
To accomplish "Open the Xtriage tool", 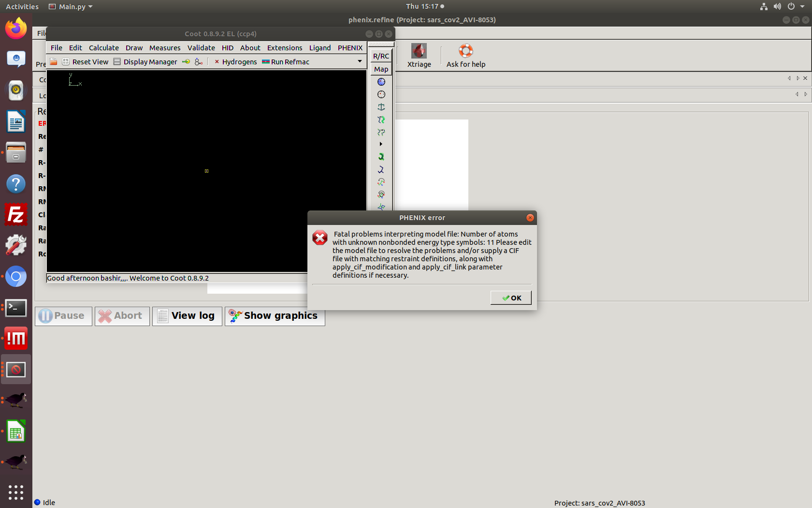I will pyautogui.click(x=419, y=56).
